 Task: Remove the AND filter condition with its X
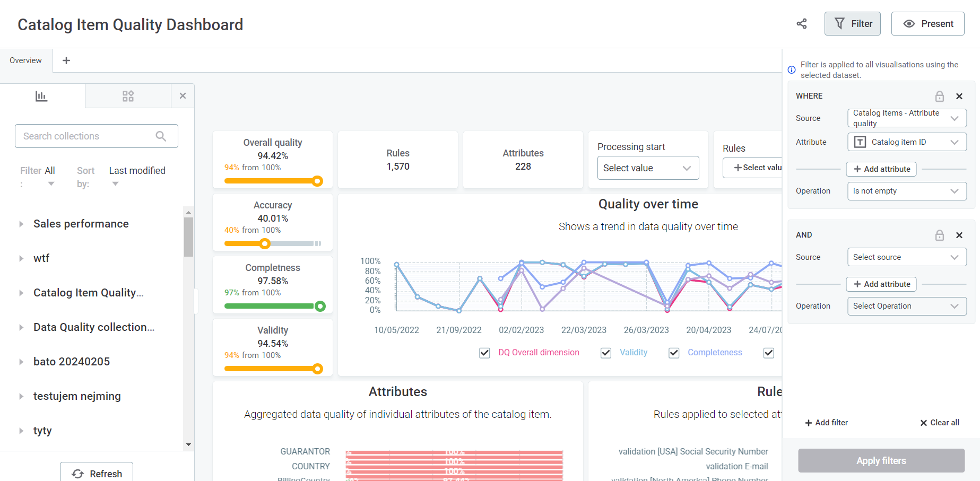coord(959,235)
